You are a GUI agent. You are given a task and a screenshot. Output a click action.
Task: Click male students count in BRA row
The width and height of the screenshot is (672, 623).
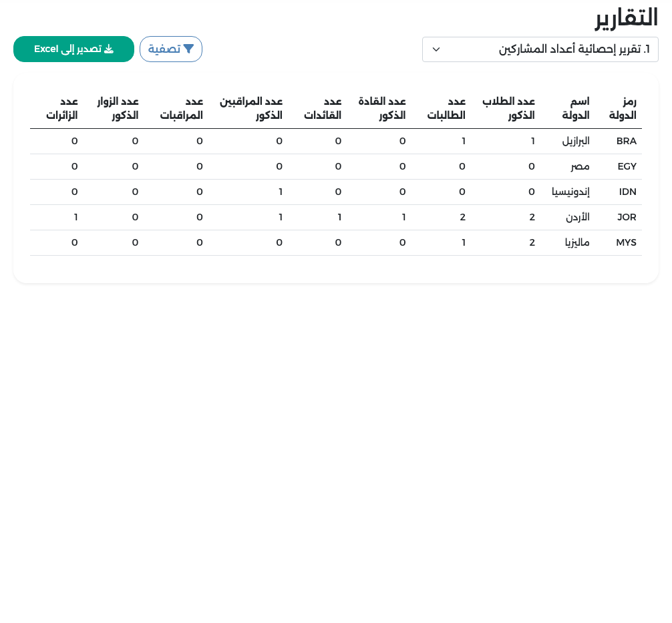[532, 141]
